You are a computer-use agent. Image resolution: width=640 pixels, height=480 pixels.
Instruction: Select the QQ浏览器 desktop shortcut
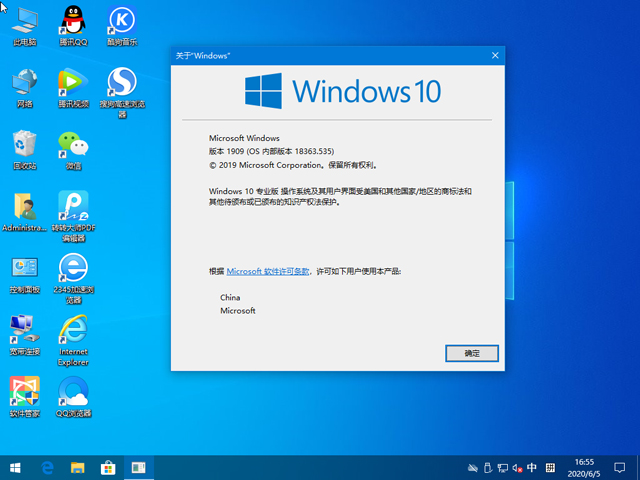pyautogui.click(x=73, y=397)
